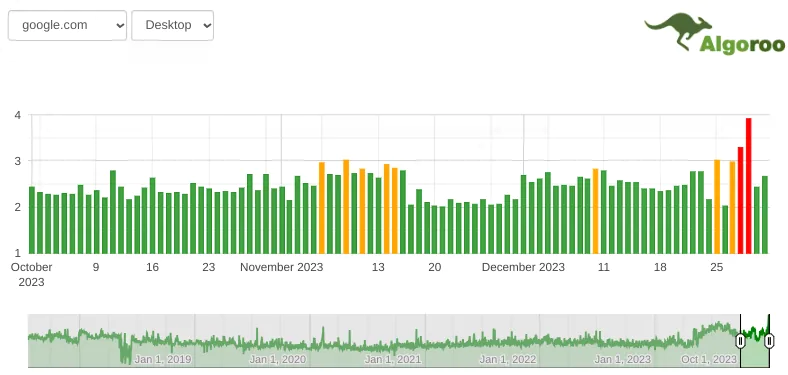Click the '25' date axis label
The image size is (788, 375).
[717, 267]
